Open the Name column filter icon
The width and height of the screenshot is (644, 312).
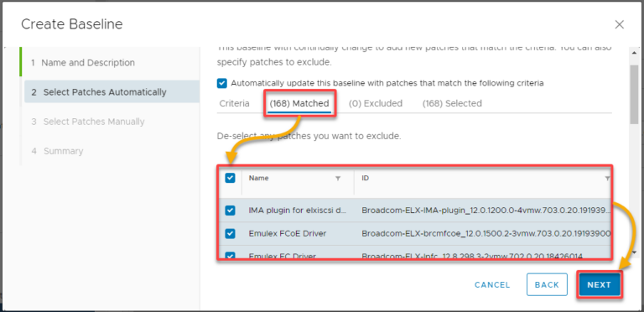coord(338,179)
